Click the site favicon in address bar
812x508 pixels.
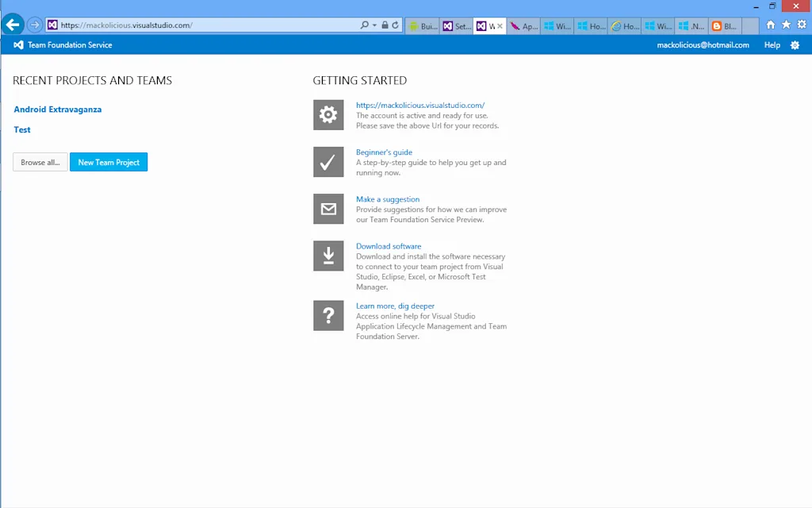pyautogui.click(x=52, y=25)
